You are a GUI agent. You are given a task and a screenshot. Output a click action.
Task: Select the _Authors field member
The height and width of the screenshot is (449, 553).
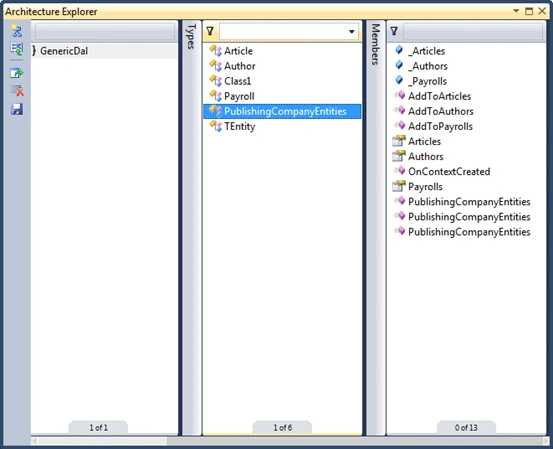(428, 66)
